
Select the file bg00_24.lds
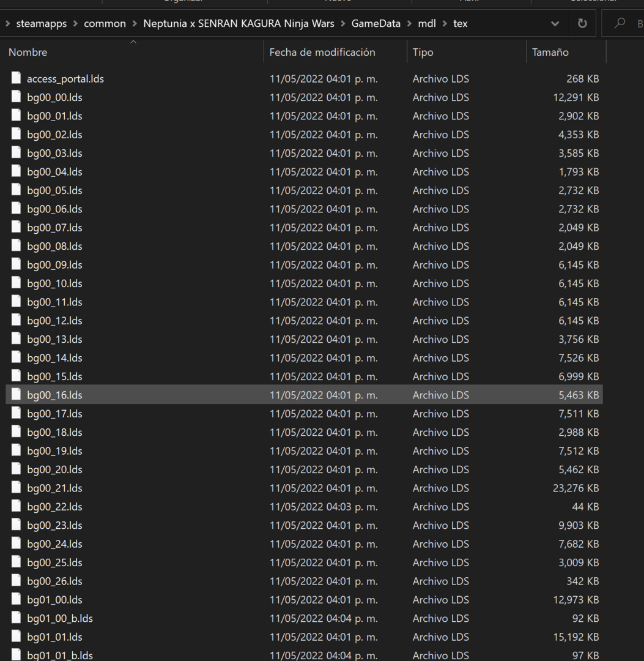pos(54,544)
